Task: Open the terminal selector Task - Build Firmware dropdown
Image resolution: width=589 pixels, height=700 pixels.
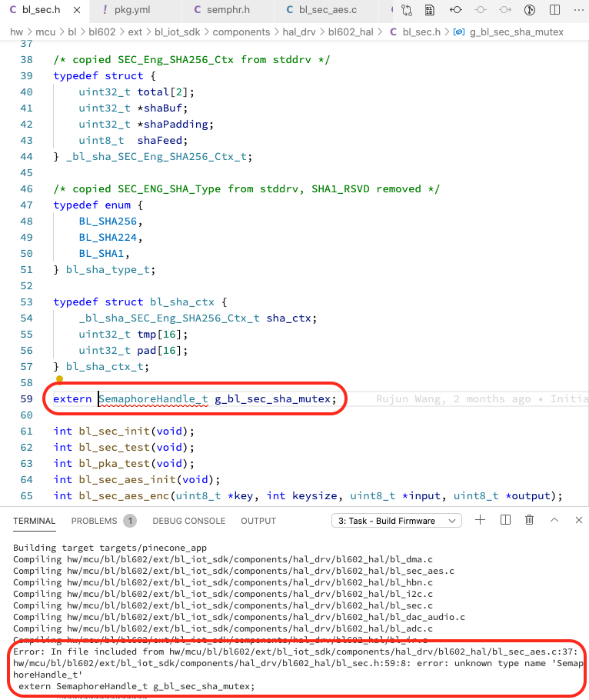Action: [396, 521]
